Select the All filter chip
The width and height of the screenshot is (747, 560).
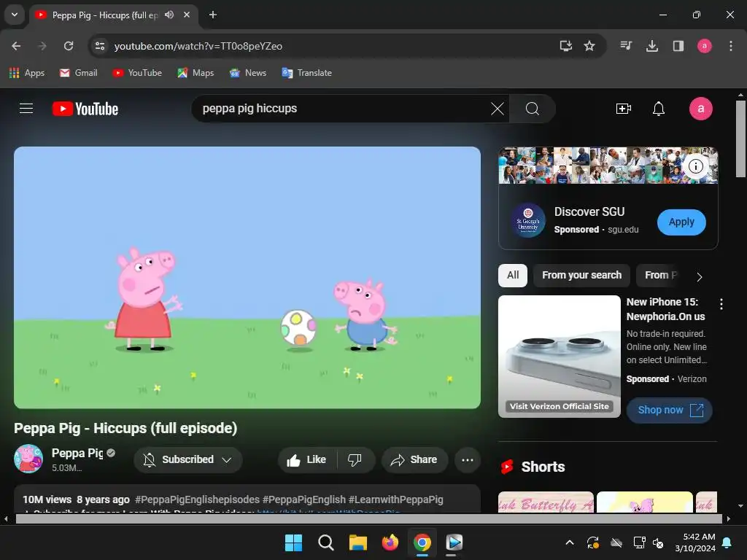click(x=513, y=275)
